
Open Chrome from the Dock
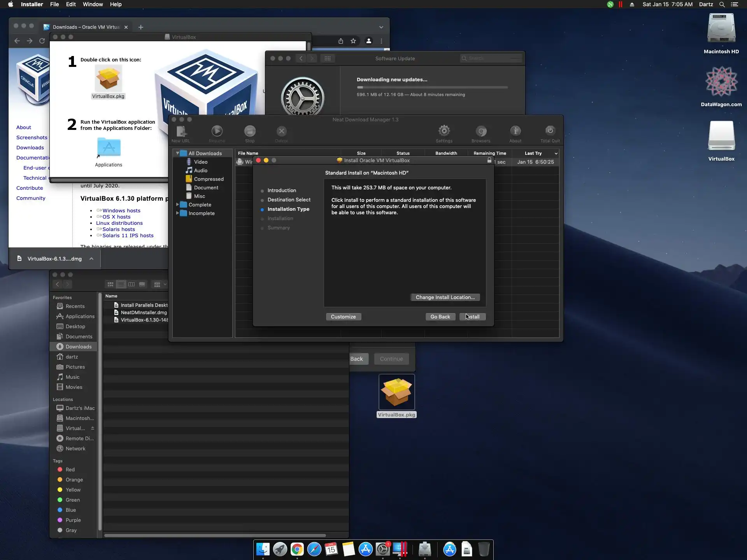[x=297, y=549]
